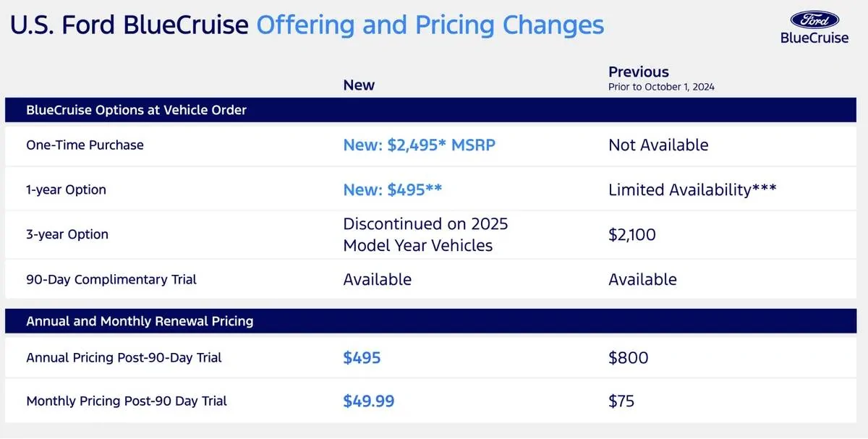Click the new $49.99 monthly price
Viewport: 868px width, 439px height.
pos(369,401)
